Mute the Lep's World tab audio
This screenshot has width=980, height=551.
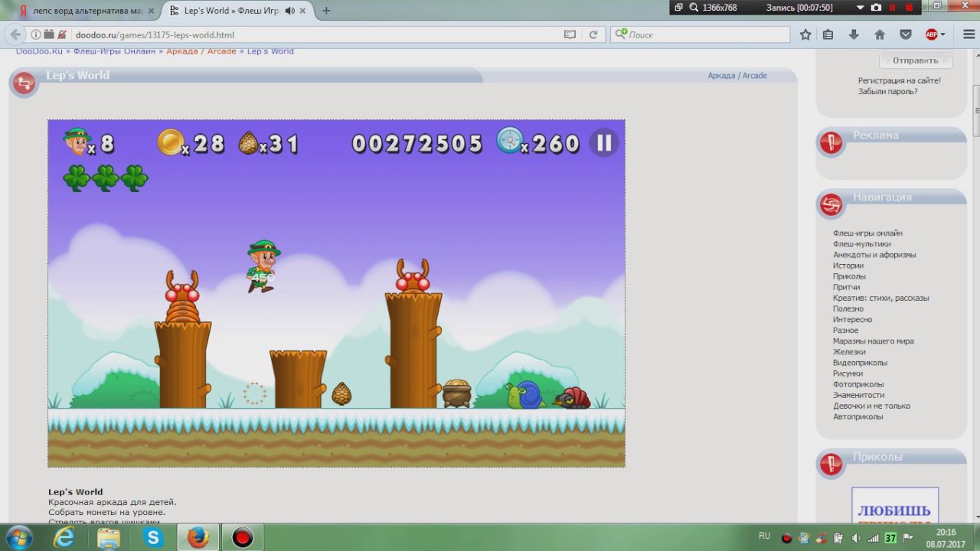(290, 11)
